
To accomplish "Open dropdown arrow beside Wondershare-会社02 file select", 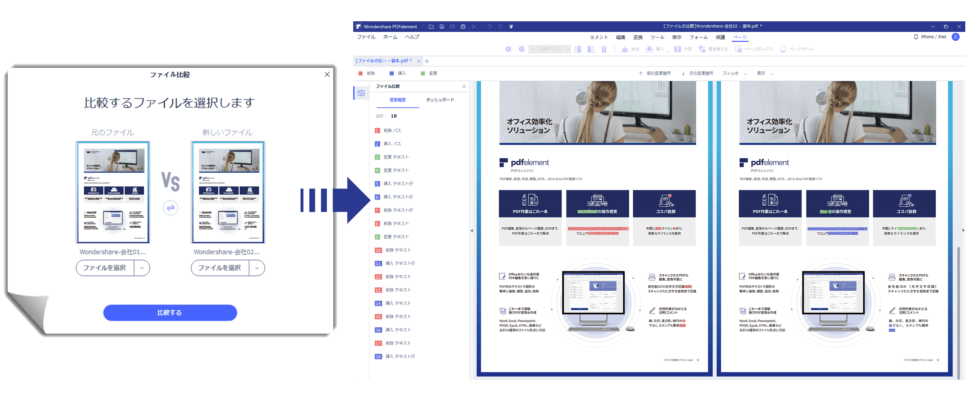I will (257, 268).
